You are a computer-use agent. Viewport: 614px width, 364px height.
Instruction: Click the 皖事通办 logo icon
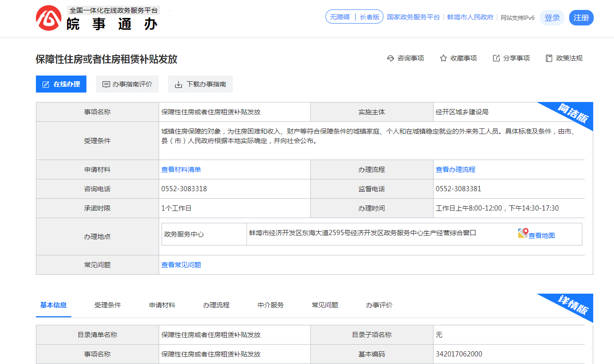[48, 18]
